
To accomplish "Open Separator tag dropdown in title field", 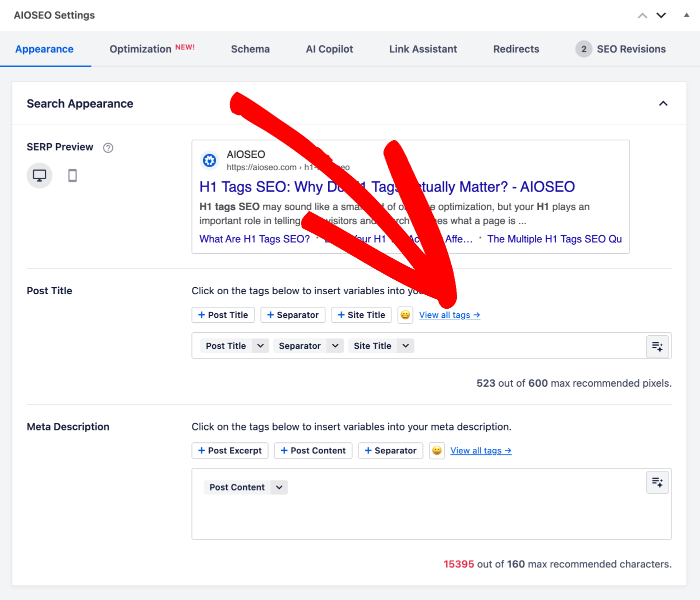I will click(x=335, y=346).
